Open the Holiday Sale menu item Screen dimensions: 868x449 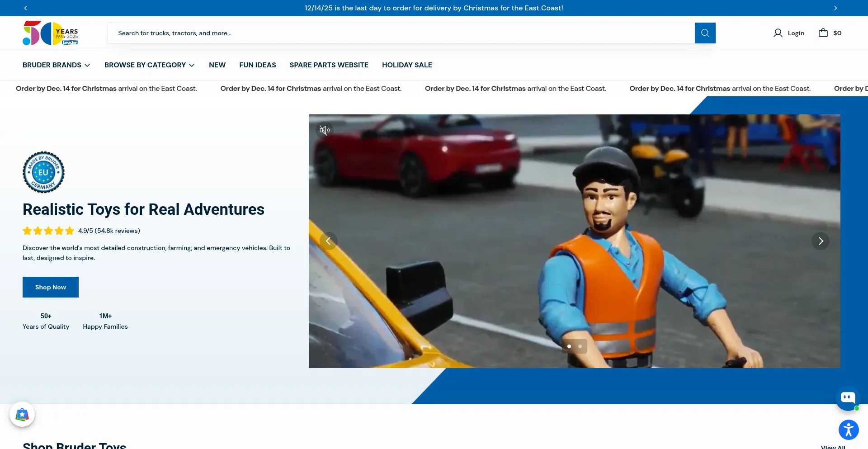407,65
